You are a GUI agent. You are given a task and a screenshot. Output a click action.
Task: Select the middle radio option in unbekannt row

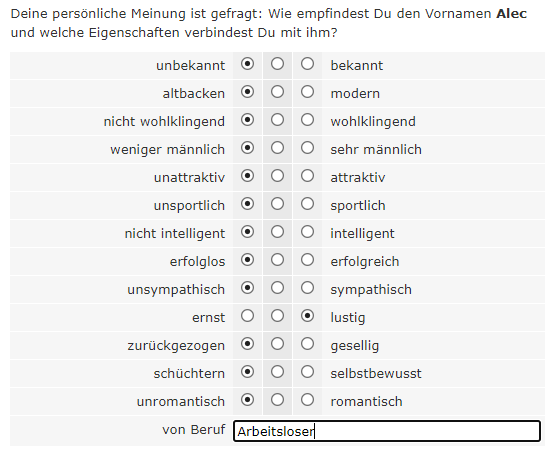coord(277,64)
